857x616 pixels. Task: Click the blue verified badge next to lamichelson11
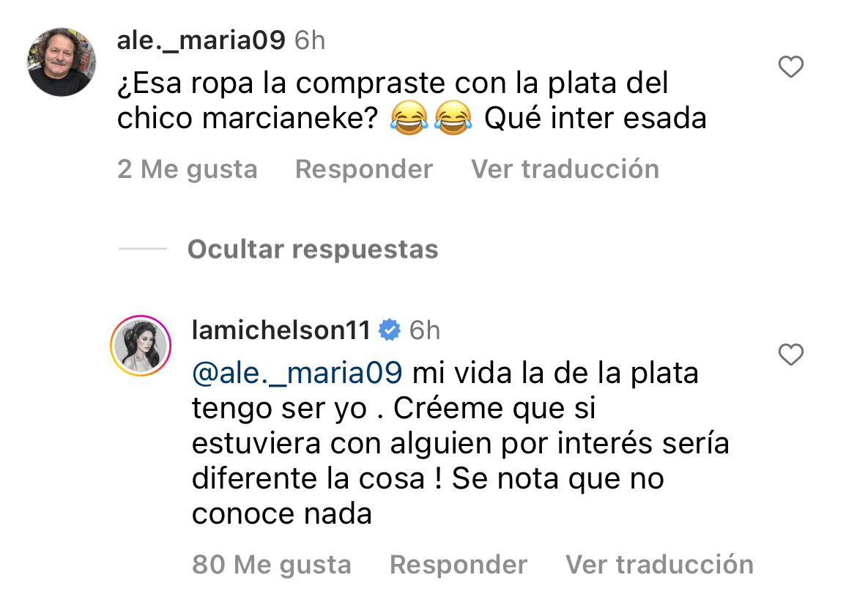[390, 330]
